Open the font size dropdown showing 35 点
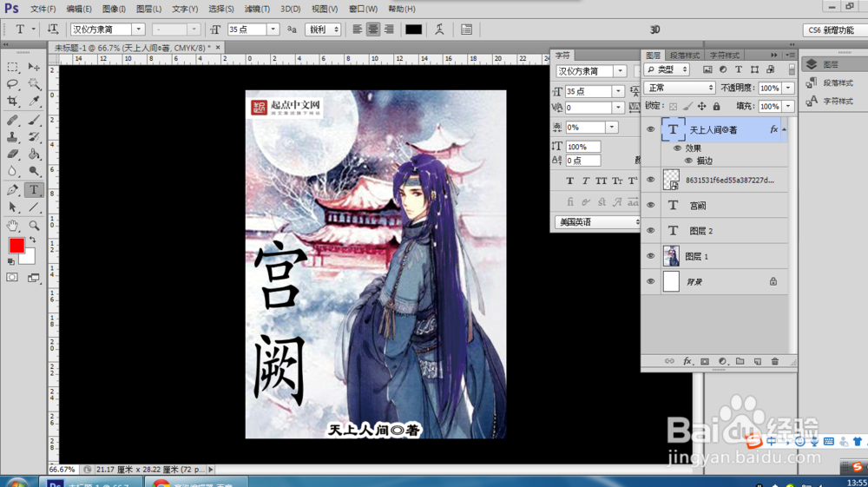This screenshot has height=487, width=868. pos(273,30)
